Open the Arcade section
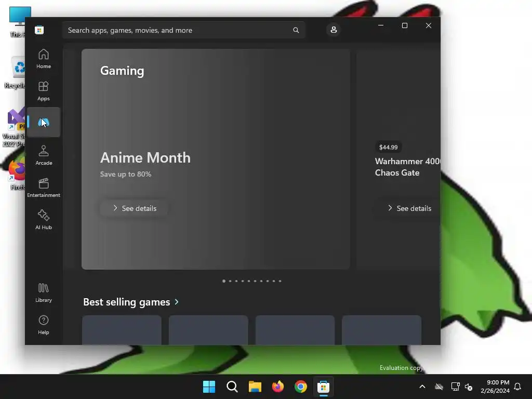The image size is (532, 399). point(44,155)
